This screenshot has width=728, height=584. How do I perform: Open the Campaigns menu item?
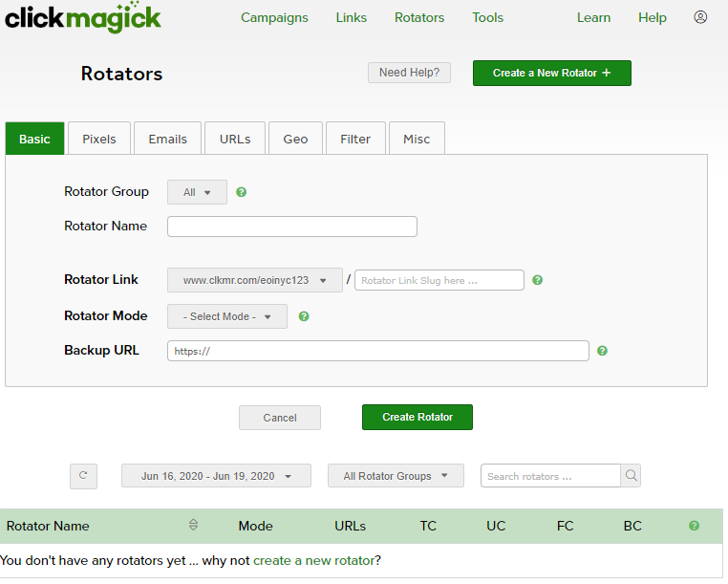click(x=274, y=17)
